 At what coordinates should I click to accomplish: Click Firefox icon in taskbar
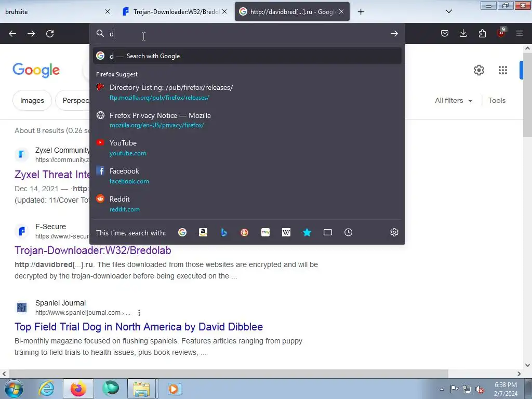click(x=78, y=389)
